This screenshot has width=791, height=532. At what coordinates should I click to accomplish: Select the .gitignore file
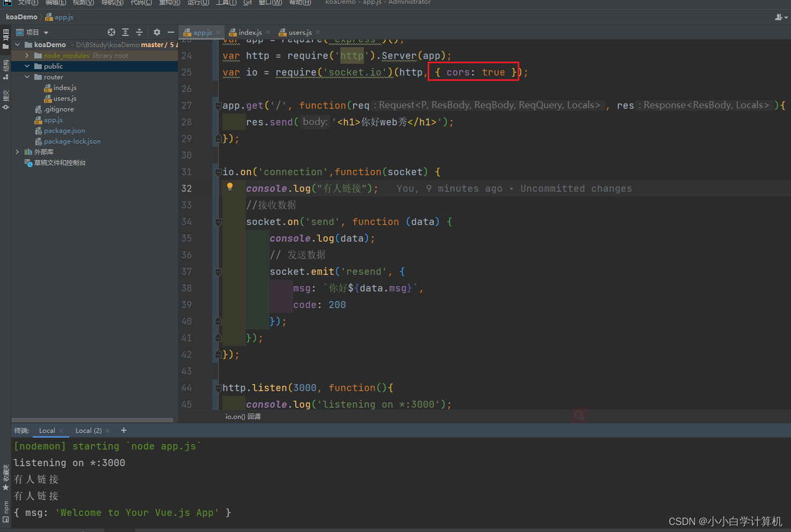[59, 109]
